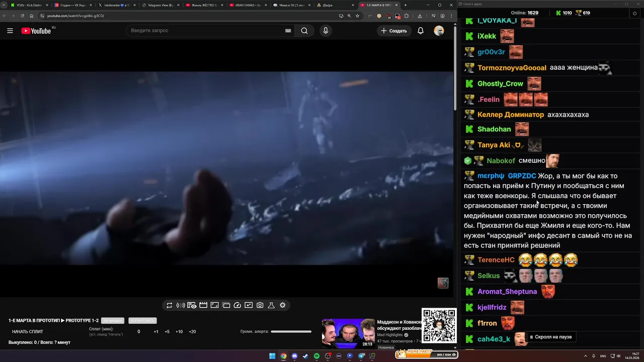
Task: Click НАЧАТЬ СПЛИТ
Action: pyautogui.click(x=28, y=332)
